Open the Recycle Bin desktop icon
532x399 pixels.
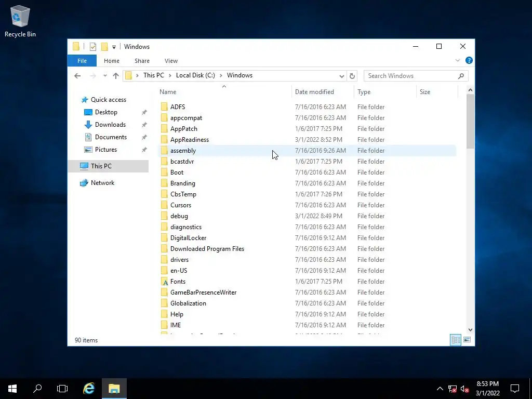coord(20,21)
